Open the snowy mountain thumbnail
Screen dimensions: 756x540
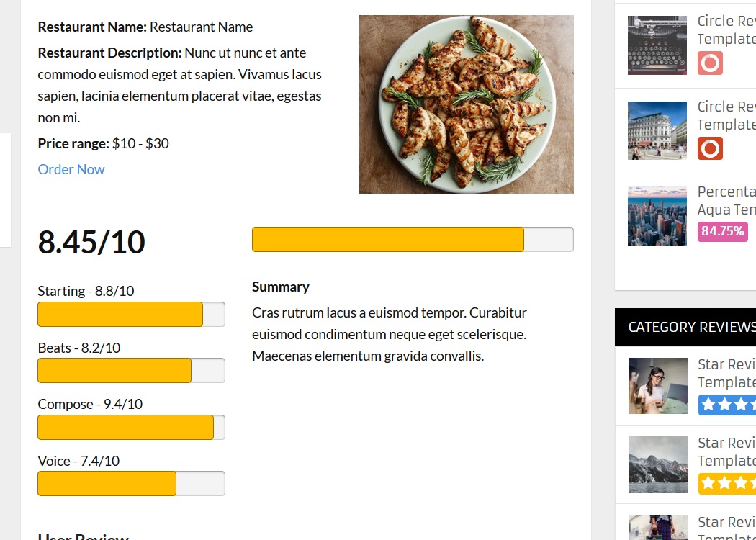click(657, 464)
